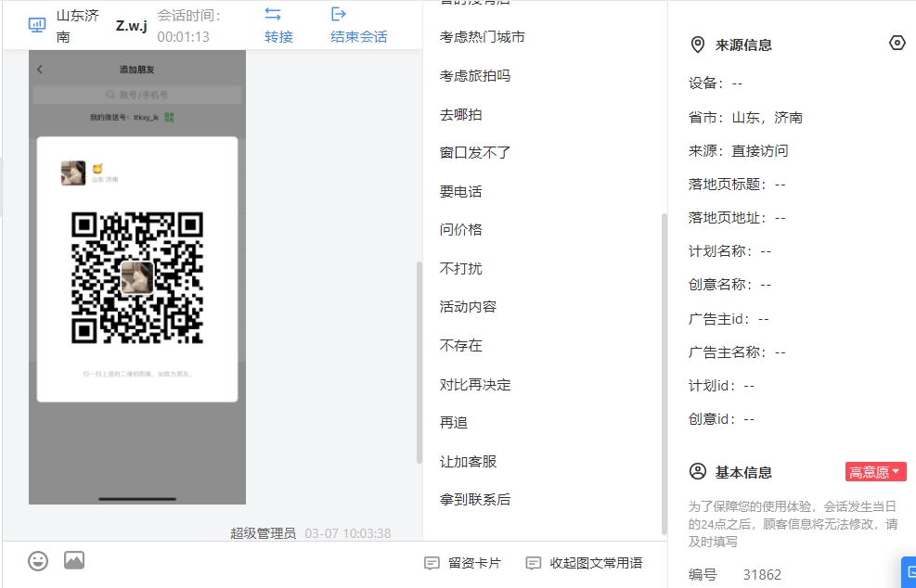This screenshot has height=588, width=916.
Task: Choose the quick phrase 不打扰
Action: 461,269
